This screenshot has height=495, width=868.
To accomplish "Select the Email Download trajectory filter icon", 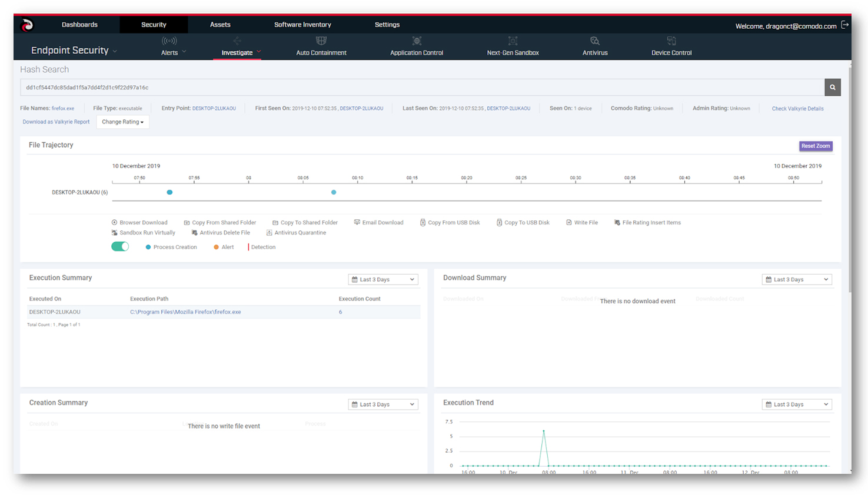I will pyautogui.click(x=356, y=222).
